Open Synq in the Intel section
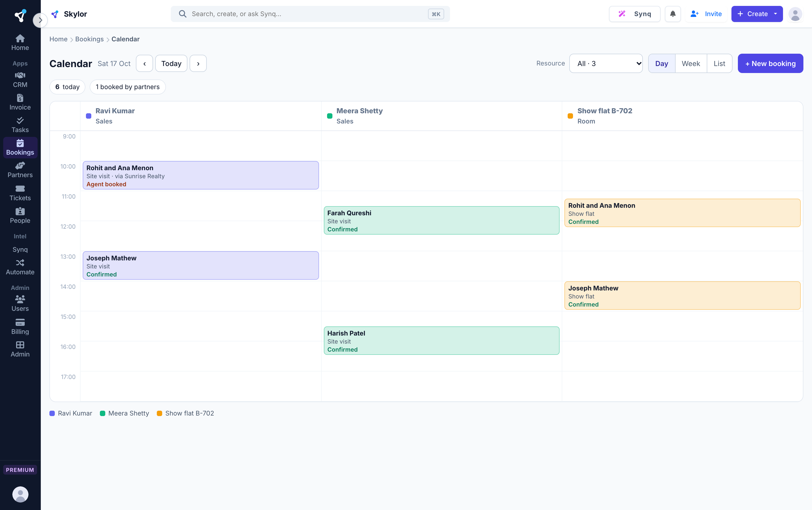This screenshot has height=510, width=812. click(20, 249)
